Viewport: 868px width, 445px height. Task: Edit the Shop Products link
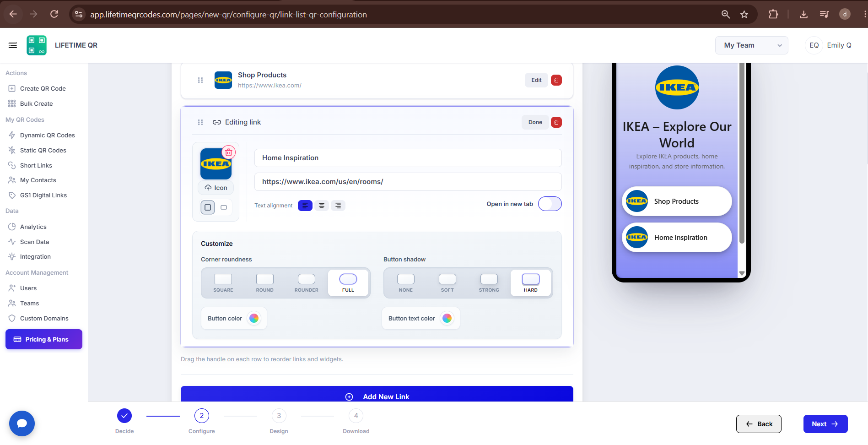[536, 80]
